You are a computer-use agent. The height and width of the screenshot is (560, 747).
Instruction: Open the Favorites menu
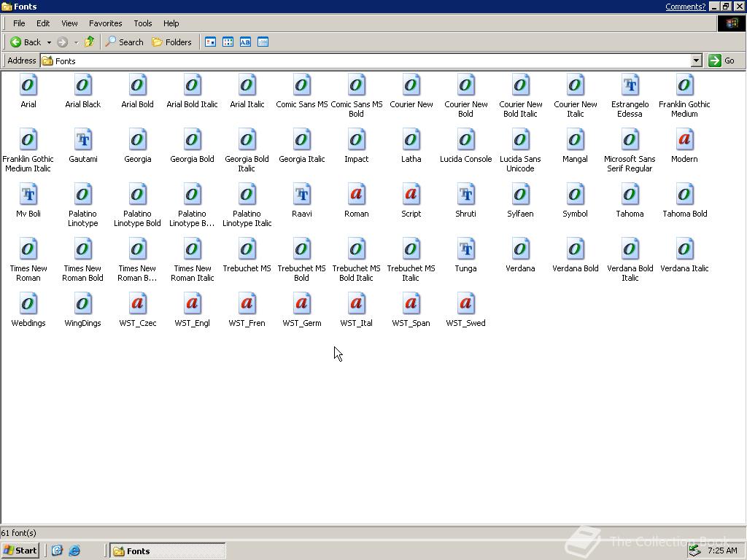tap(105, 23)
